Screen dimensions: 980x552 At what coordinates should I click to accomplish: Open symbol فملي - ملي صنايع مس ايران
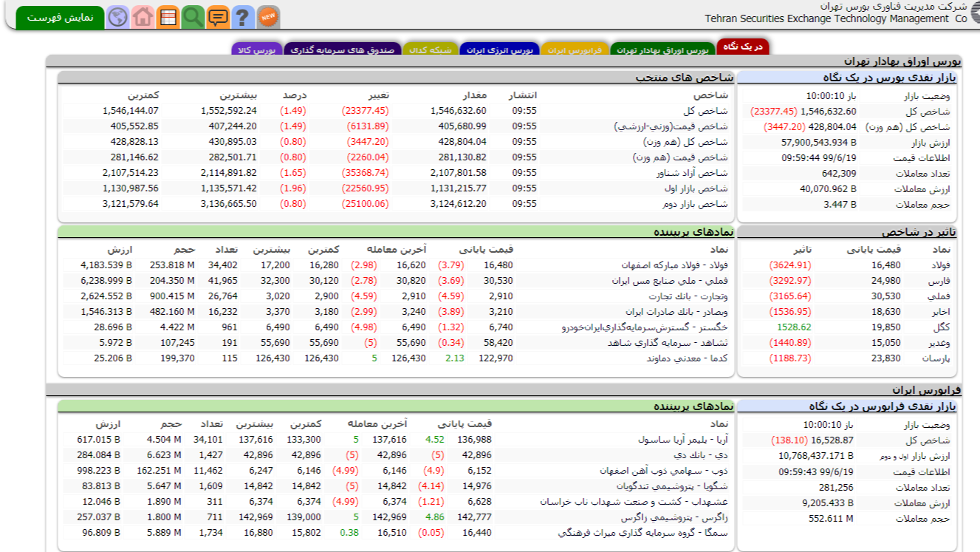point(670,280)
